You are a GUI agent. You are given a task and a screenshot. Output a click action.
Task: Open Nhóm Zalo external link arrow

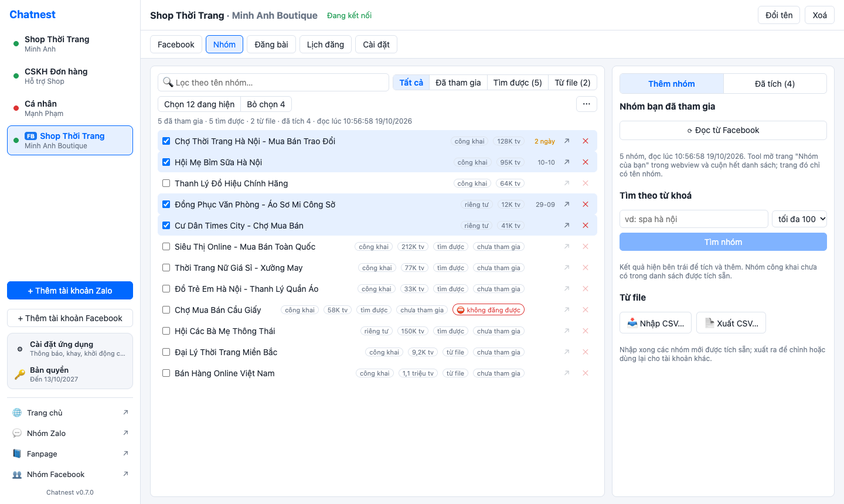[125, 433]
